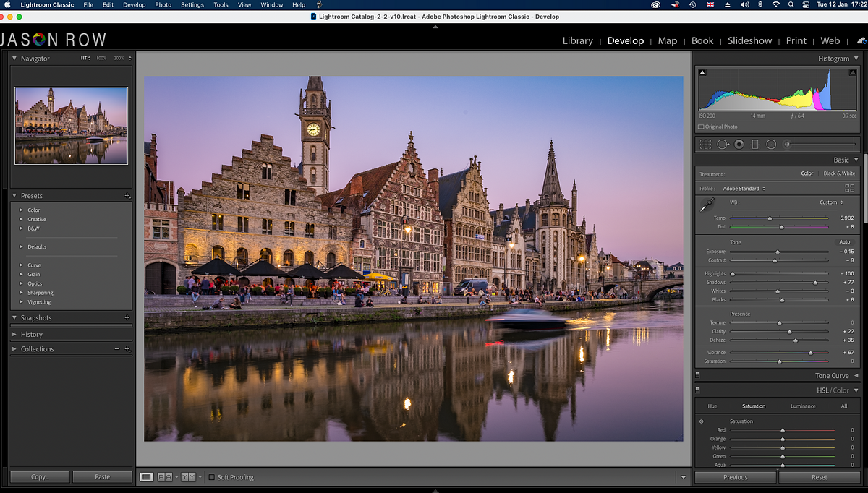Add a new snapshot with plus icon

coord(127,317)
